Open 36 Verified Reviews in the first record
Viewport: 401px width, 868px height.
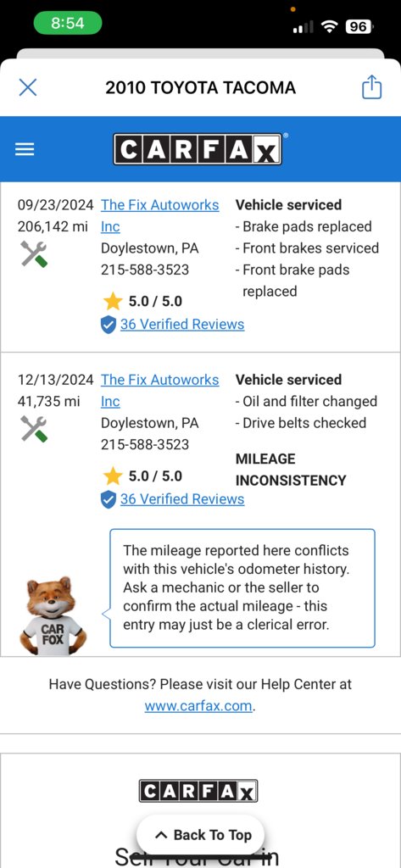(182, 325)
